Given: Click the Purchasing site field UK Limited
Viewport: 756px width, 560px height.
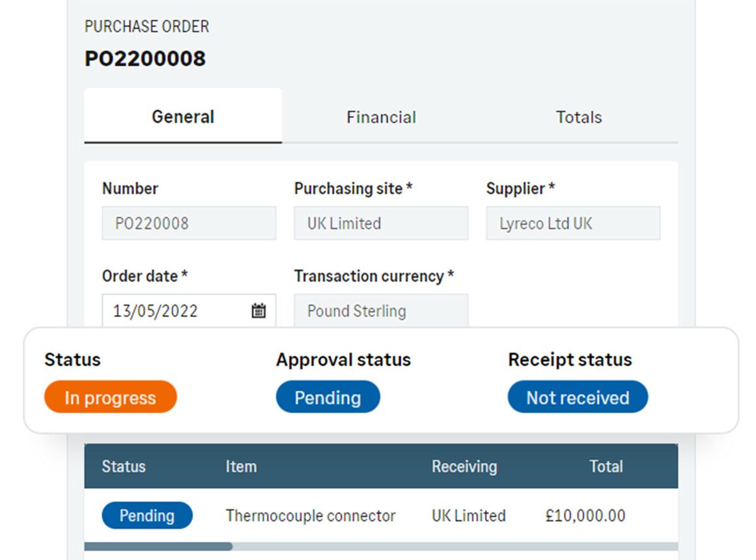Looking at the screenshot, I should pyautogui.click(x=381, y=223).
